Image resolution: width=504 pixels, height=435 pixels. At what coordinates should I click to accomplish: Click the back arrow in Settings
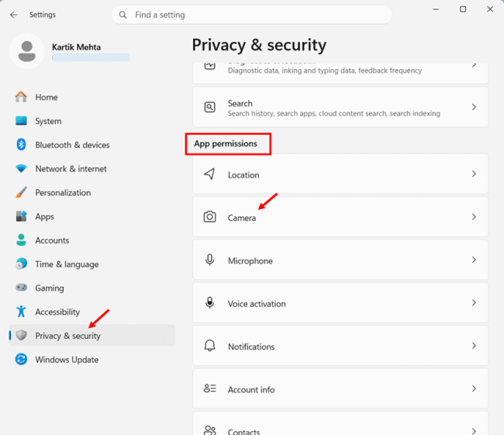tap(13, 15)
